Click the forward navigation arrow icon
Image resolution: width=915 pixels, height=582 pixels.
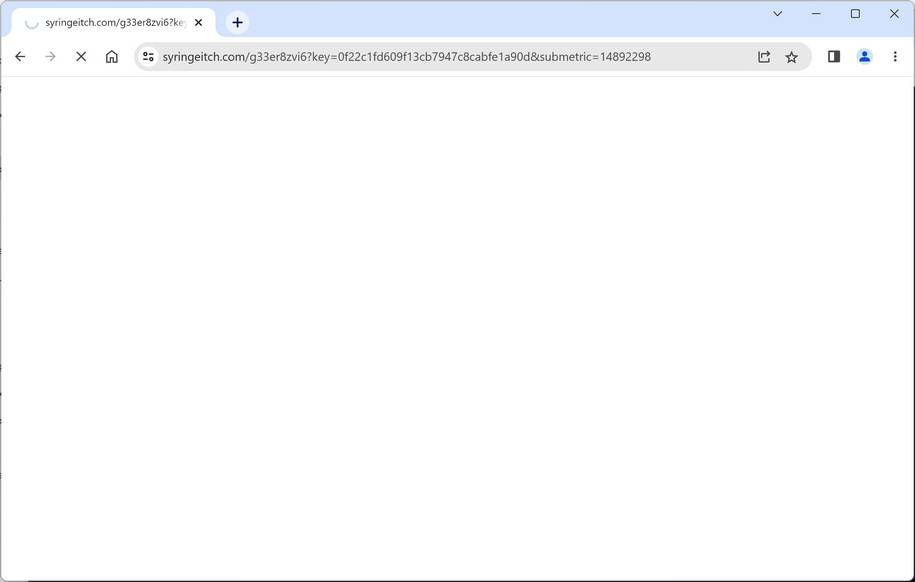[x=50, y=56]
